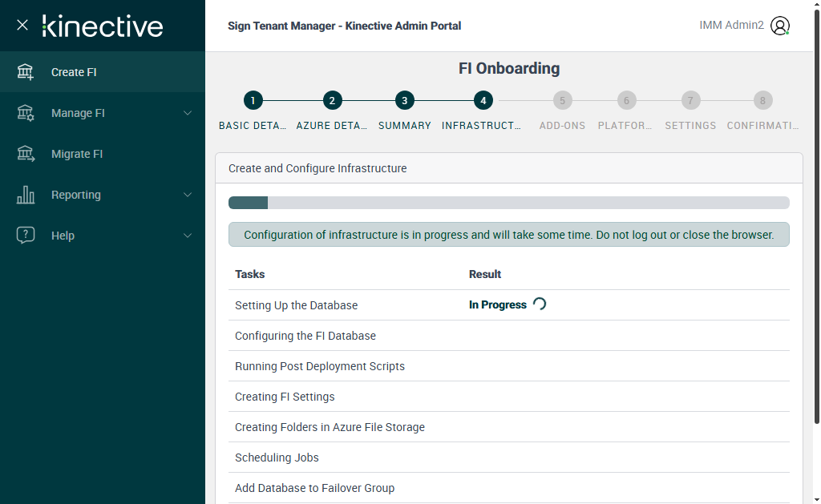
Task: Expand the Manage FI chevron
Action: click(x=188, y=113)
